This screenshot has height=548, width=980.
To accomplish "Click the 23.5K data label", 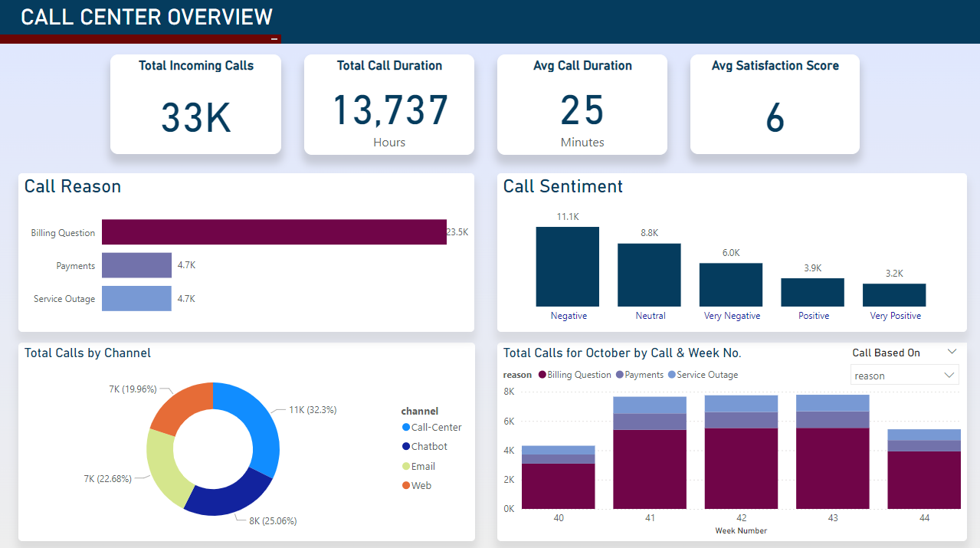I will click(x=457, y=232).
